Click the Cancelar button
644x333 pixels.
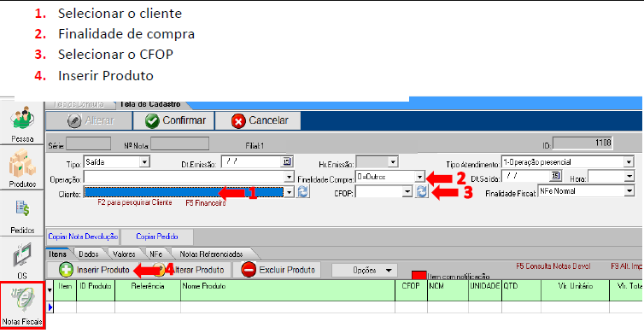click(258, 120)
